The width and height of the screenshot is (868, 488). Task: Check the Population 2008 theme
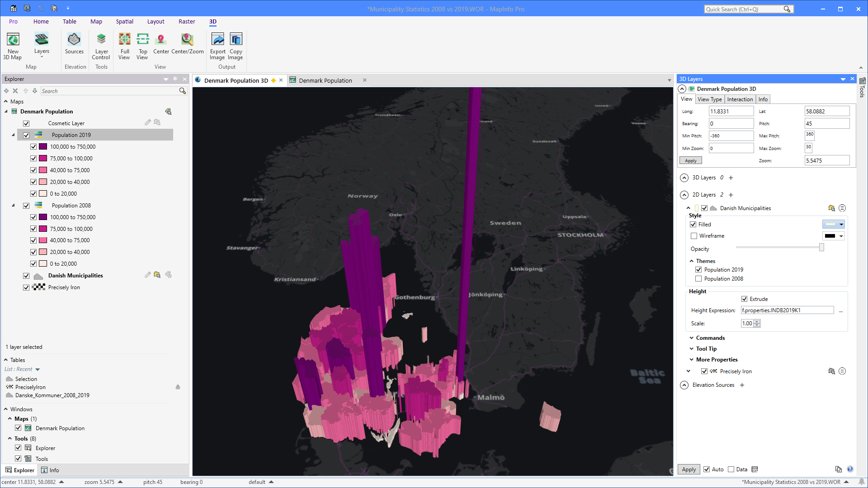[698, 278]
